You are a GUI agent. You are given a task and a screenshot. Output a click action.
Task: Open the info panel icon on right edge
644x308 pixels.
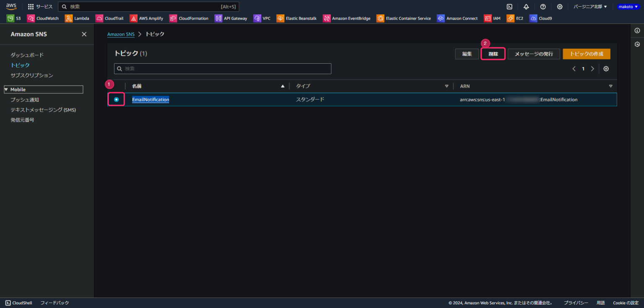[x=637, y=31]
